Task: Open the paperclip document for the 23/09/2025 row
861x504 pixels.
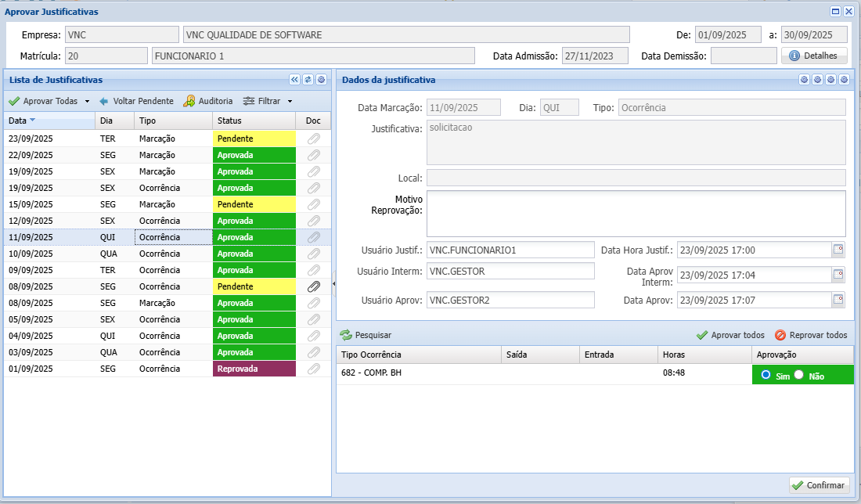Action: (314, 139)
